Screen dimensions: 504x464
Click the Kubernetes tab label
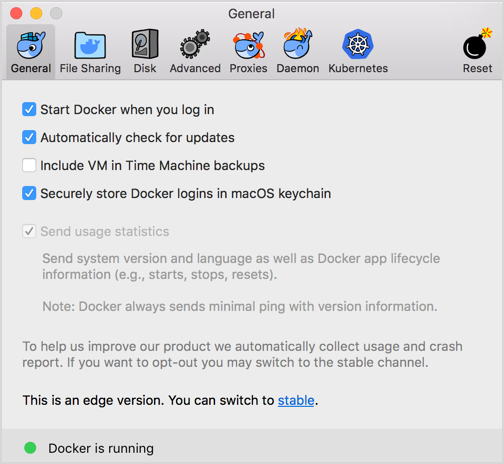358,68
